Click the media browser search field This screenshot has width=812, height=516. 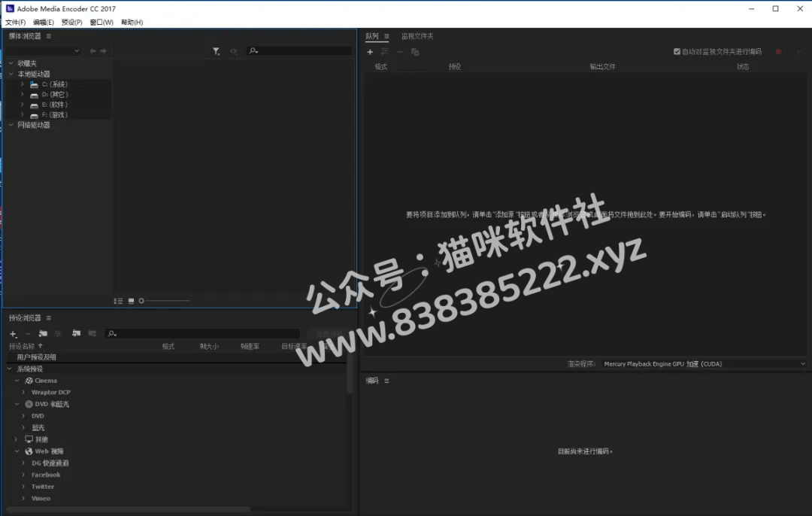coord(299,50)
